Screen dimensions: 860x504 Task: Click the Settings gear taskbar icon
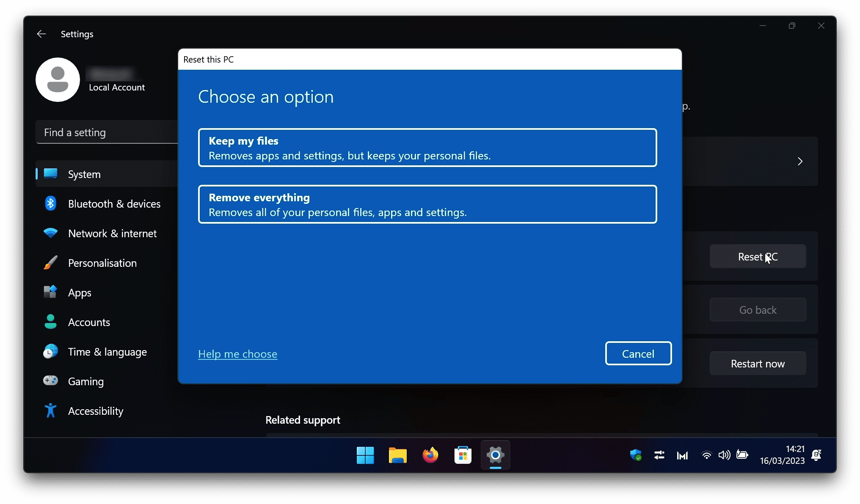[x=496, y=455]
